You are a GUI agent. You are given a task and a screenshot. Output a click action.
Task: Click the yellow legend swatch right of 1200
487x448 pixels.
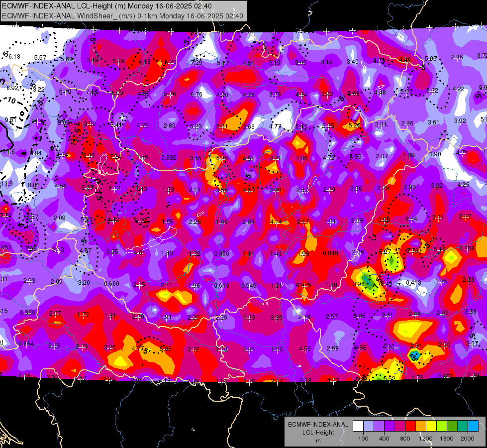click(x=431, y=426)
